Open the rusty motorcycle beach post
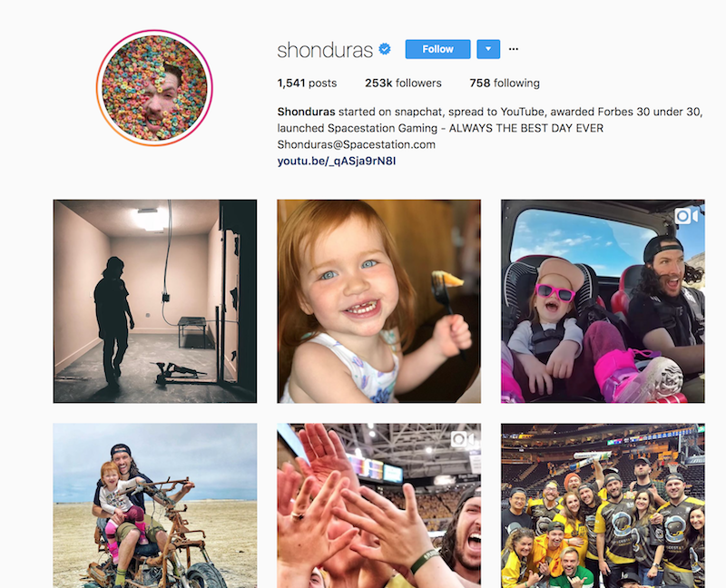 pyautogui.click(x=154, y=505)
